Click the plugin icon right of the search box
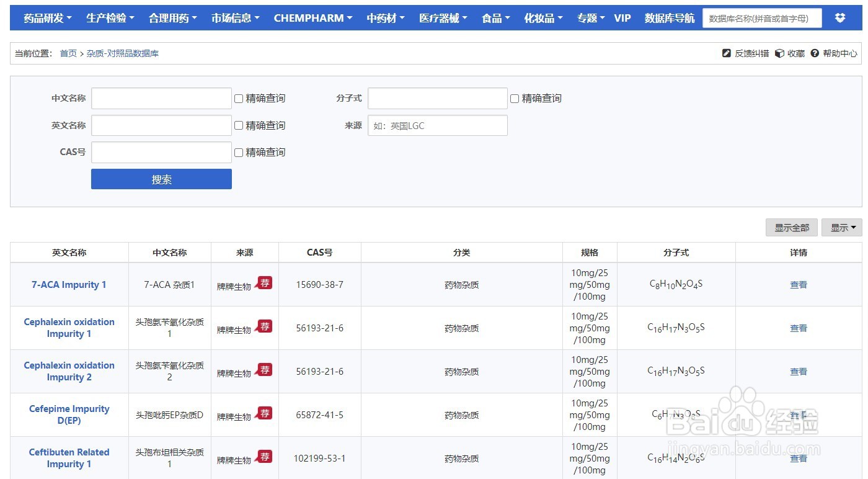 click(841, 17)
